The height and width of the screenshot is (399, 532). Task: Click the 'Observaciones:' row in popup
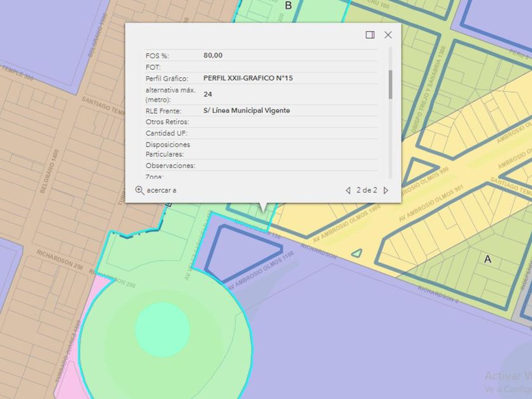pos(170,166)
